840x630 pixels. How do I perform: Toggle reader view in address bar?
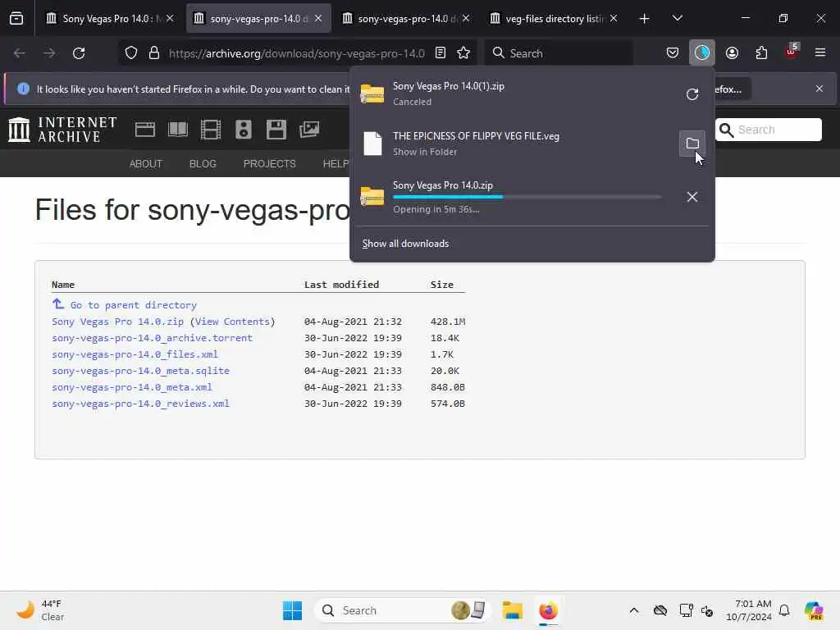coord(441,53)
